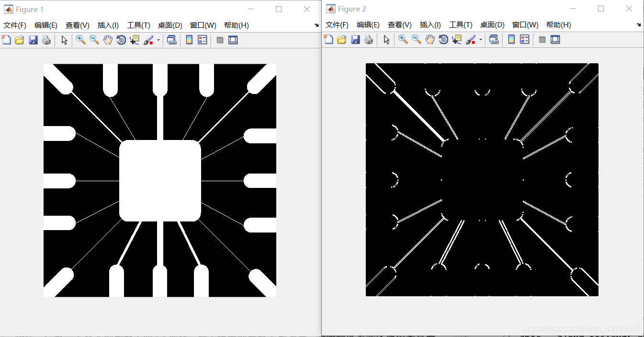Activate Zoom In tool in Figure 2

tap(403, 40)
